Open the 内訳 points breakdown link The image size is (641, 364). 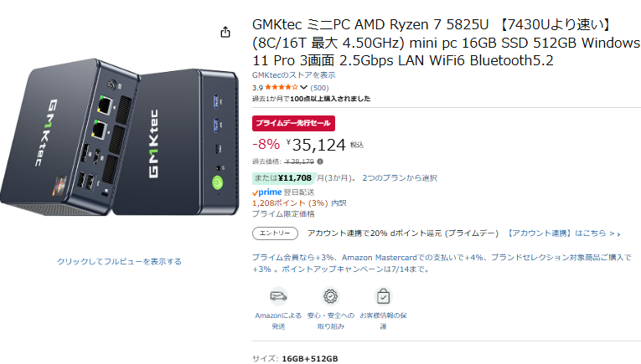(339, 203)
